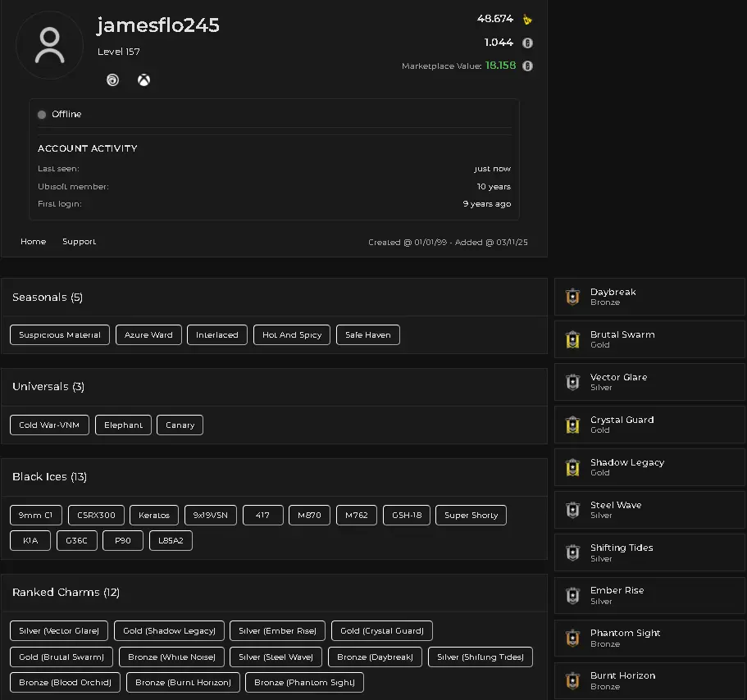Choose the Super Shorty black ice tag
Screen dimensions: 747x700
[x=471, y=516]
